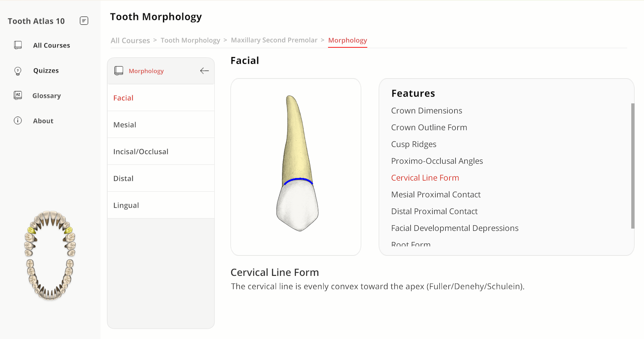Screen dimensions: 644x339
Task: Select Facial Developmental Depressions feature
Action: (x=454, y=228)
